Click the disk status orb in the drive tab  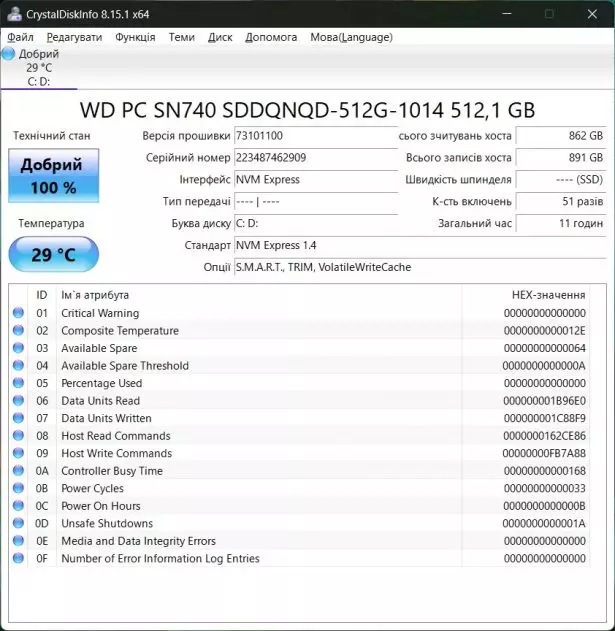pos(9,54)
